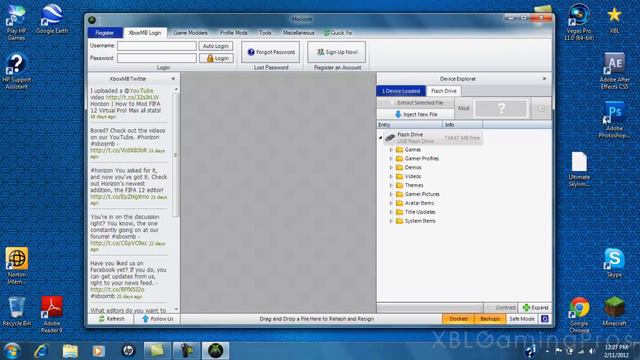Expand the Themes folder
Screen dimensions: 640x360
pos(391,185)
